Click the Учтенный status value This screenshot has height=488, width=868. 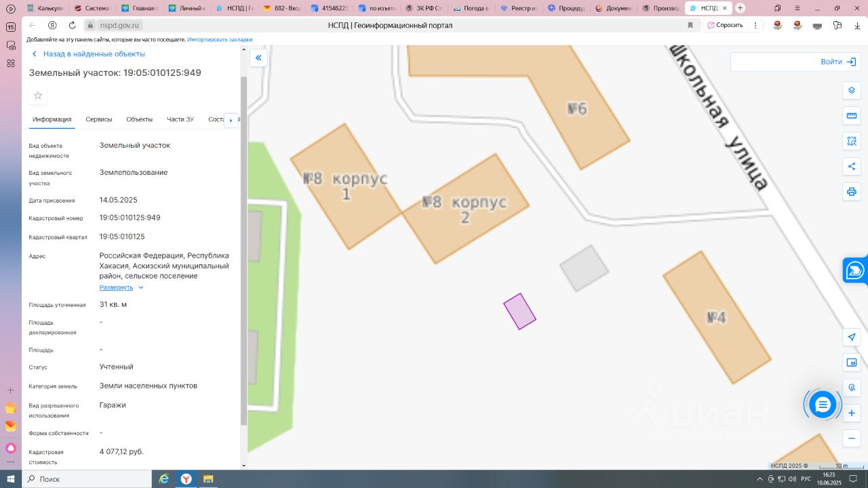(117, 367)
